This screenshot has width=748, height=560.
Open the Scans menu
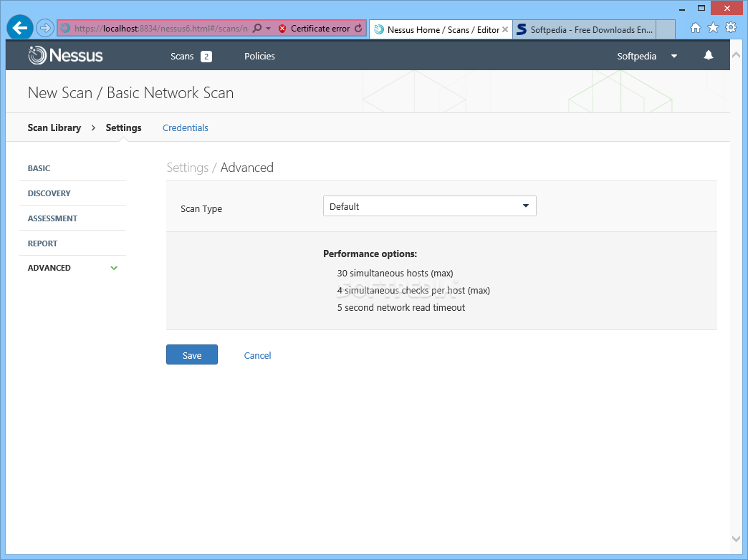182,57
